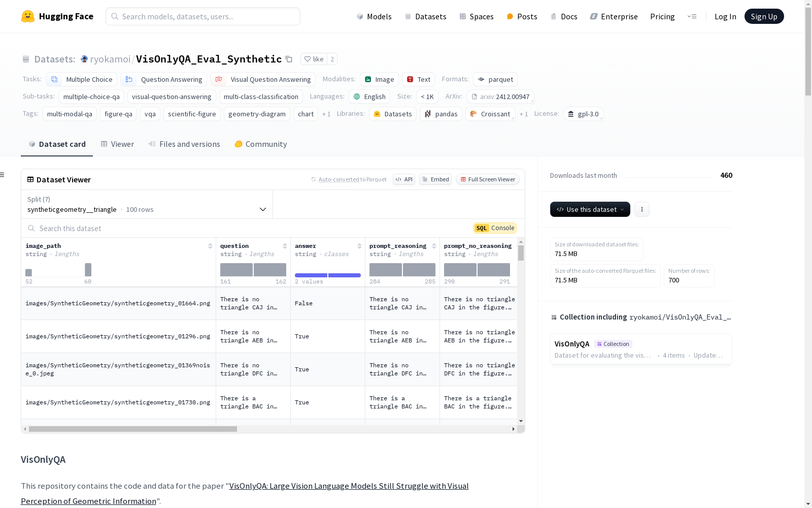Open the left table-of-contents sidebar icon
The width and height of the screenshot is (812, 508).
pyautogui.click(x=3, y=175)
